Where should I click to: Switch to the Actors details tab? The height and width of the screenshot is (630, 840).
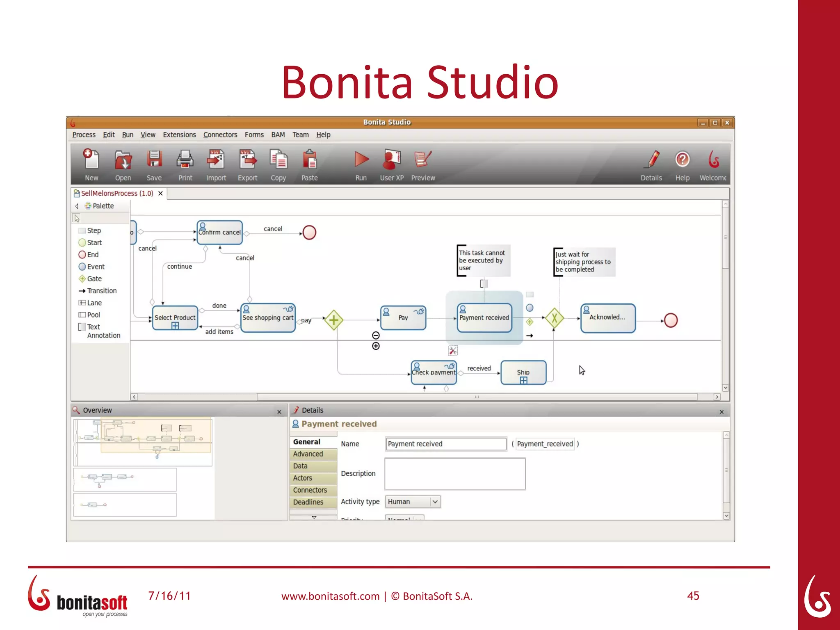[303, 478]
